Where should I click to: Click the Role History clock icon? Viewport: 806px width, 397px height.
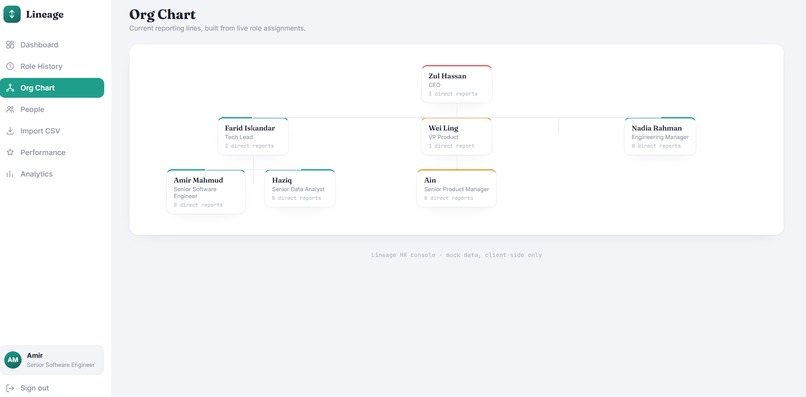coord(10,66)
